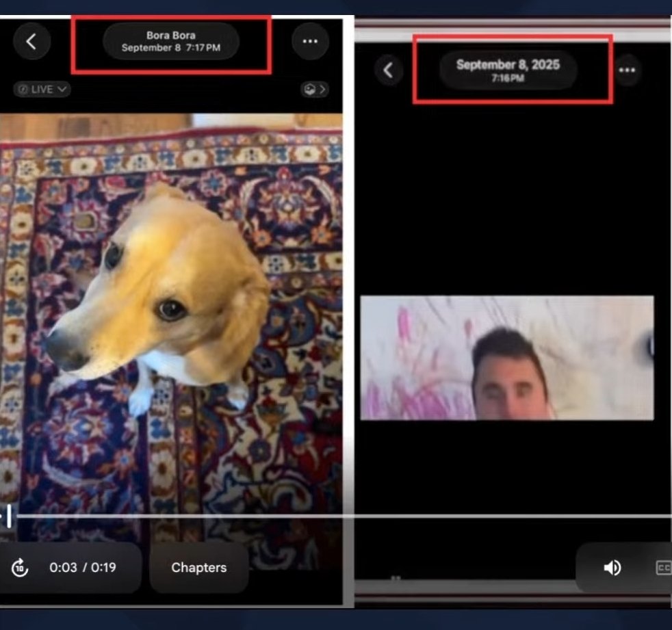Open the visual lookup pet icon
Screen dimensions: 672x630
315,89
